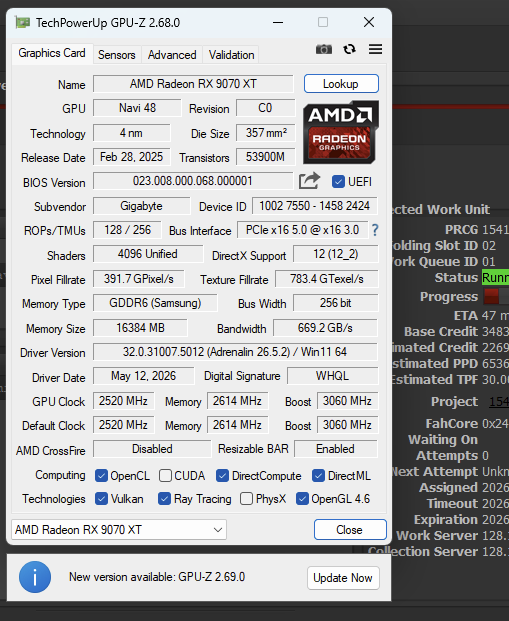Click the Bus Width value 256 bit

pyautogui.click(x=336, y=303)
